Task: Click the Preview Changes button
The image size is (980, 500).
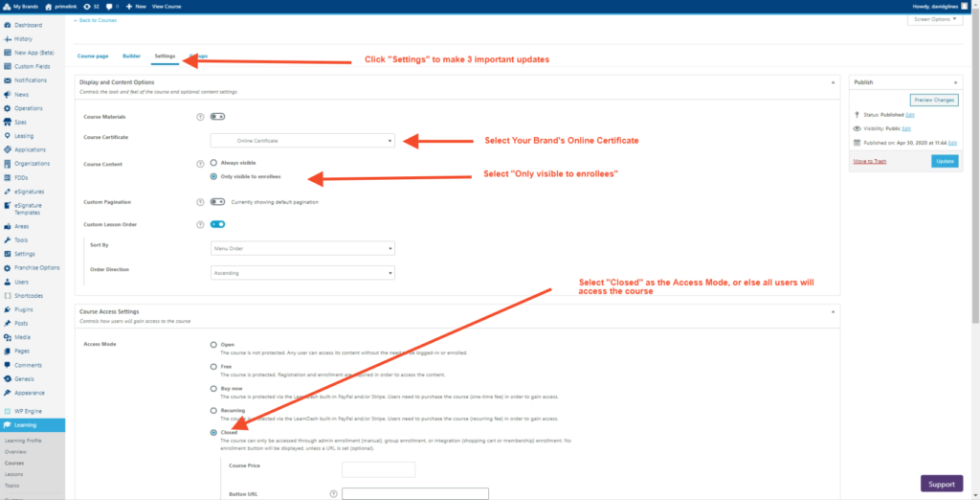Action: (x=934, y=101)
